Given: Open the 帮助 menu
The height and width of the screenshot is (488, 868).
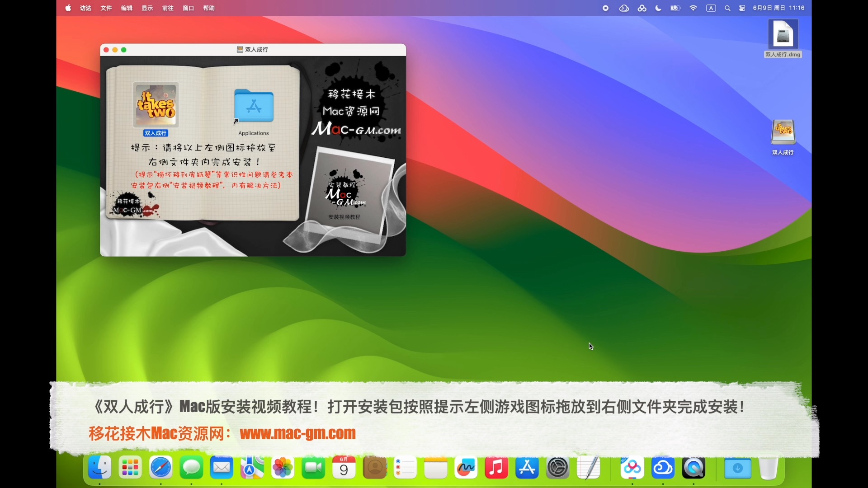Looking at the screenshot, I should coord(209,8).
